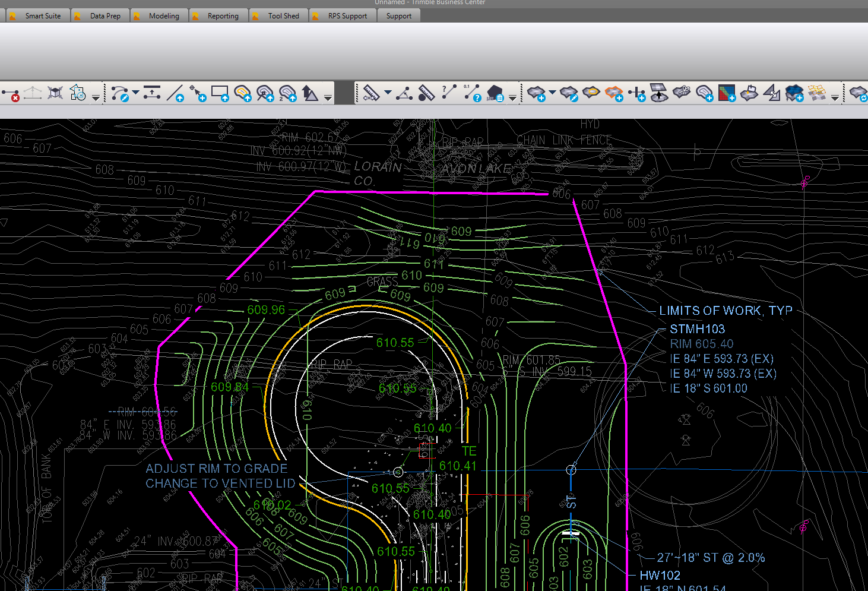Viewport: 868px width, 591px height.
Task: Click the delete line segment icon
Action: pyautogui.click(x=11, y=93)
